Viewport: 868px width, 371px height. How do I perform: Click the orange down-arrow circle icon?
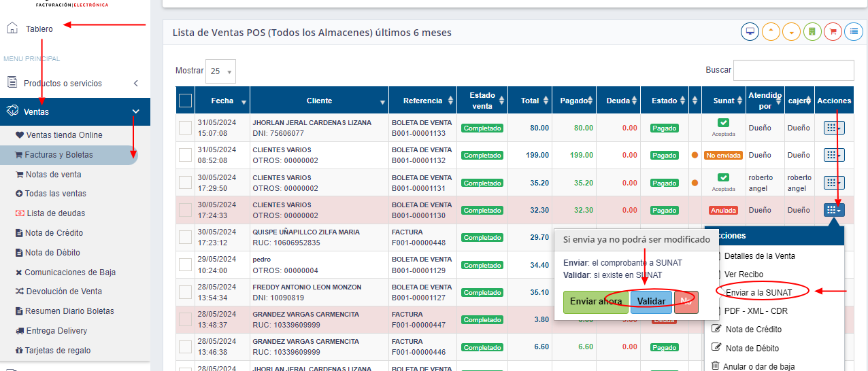791,31
